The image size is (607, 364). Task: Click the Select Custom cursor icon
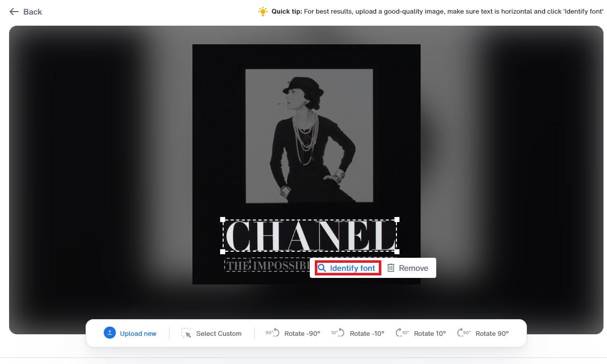point(186,333)
